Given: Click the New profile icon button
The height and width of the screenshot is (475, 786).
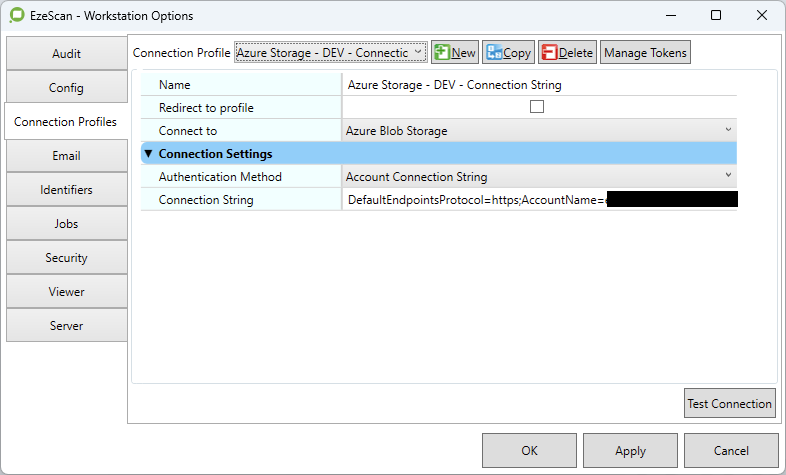Looking at the screenshot, I should 455,53.
